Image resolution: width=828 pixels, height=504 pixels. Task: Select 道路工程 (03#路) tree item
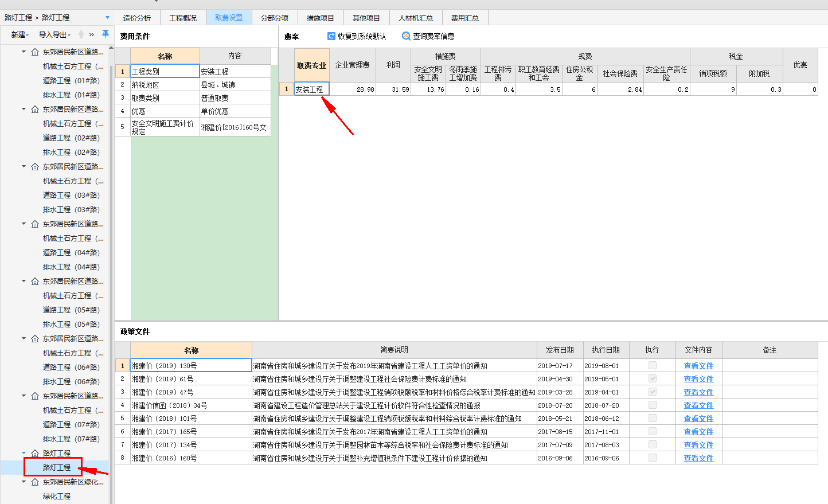pyautogui.click(x=71, y=196)
